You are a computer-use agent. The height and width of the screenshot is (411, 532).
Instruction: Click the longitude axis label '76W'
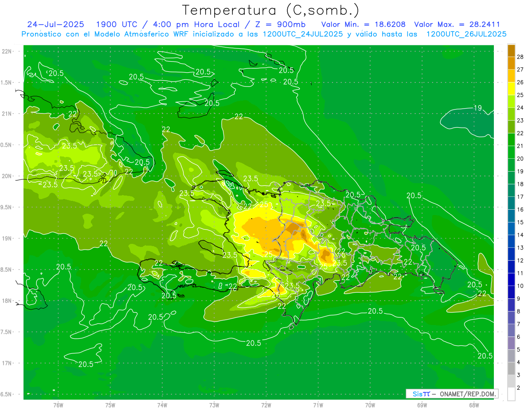point(58,405)
